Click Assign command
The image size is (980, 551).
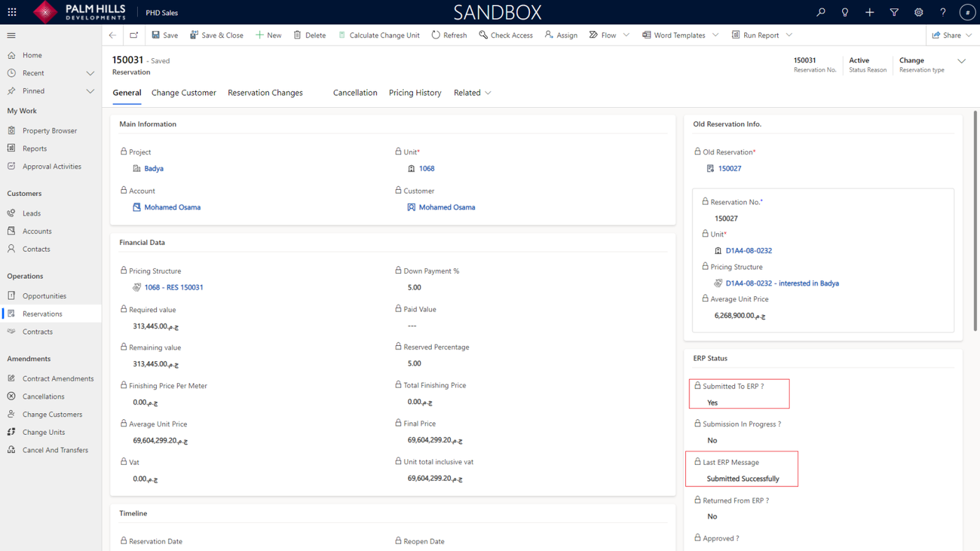point(561,35)
